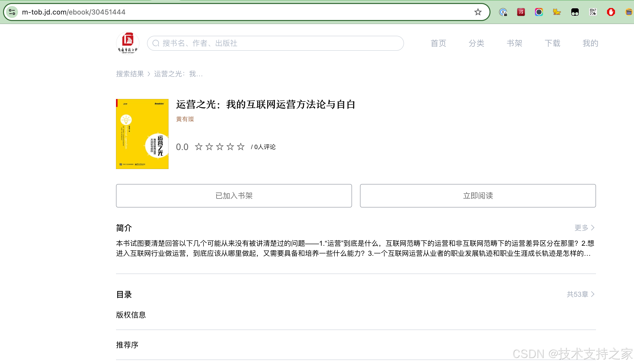Click the yellow book cover thumbnail
The height and width of the screenshot is (364, 634).
(142, 134)
